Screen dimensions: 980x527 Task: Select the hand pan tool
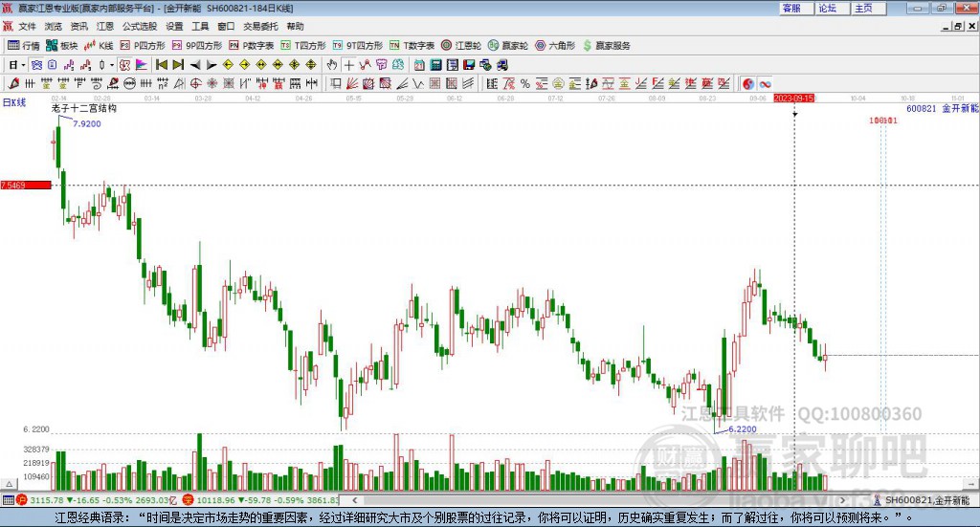[x=332, y=65]
